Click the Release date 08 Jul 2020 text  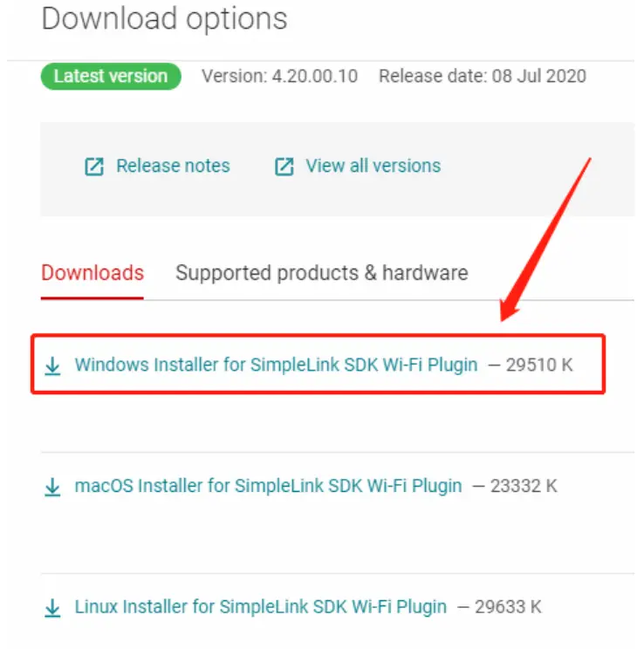pos(482,76)
